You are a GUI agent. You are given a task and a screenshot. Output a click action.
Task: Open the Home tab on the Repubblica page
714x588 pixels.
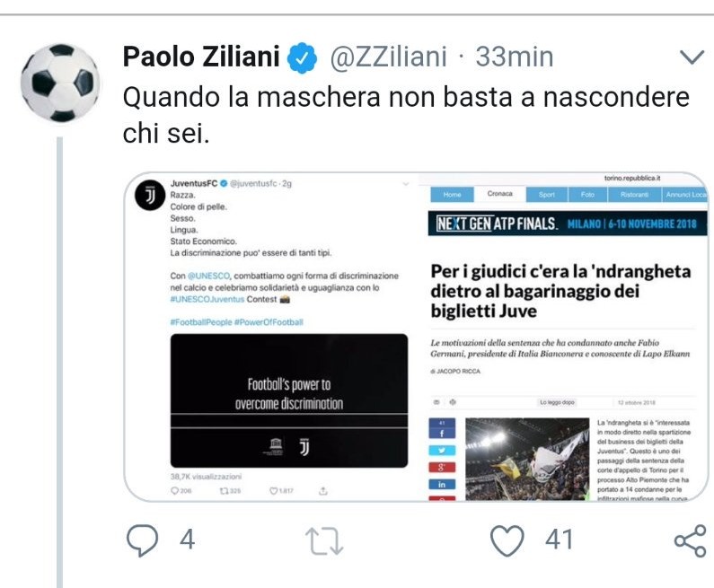pyautogui.click(x=452, y=194)
